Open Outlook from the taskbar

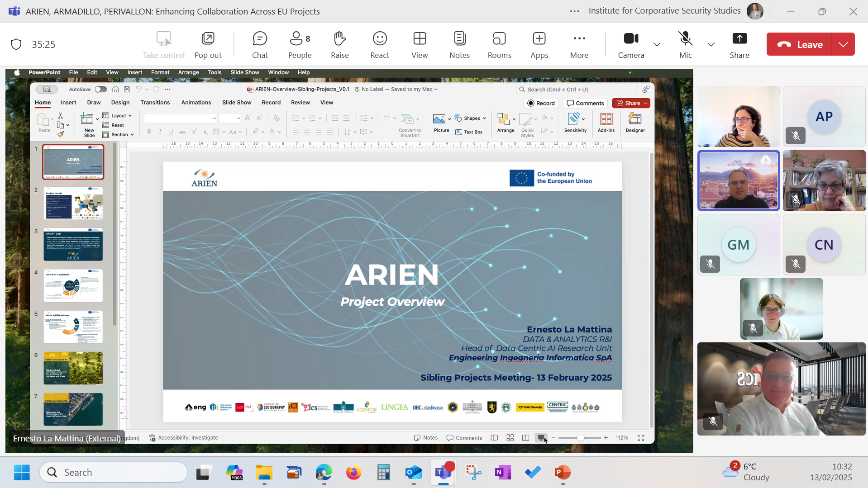(x=414, y=473)
